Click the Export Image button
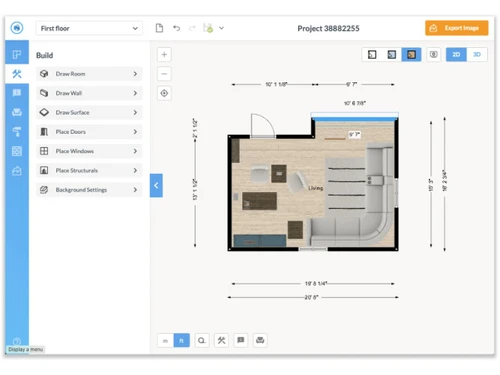This screenshot has height=375, width=500. [x=456, y=28]
